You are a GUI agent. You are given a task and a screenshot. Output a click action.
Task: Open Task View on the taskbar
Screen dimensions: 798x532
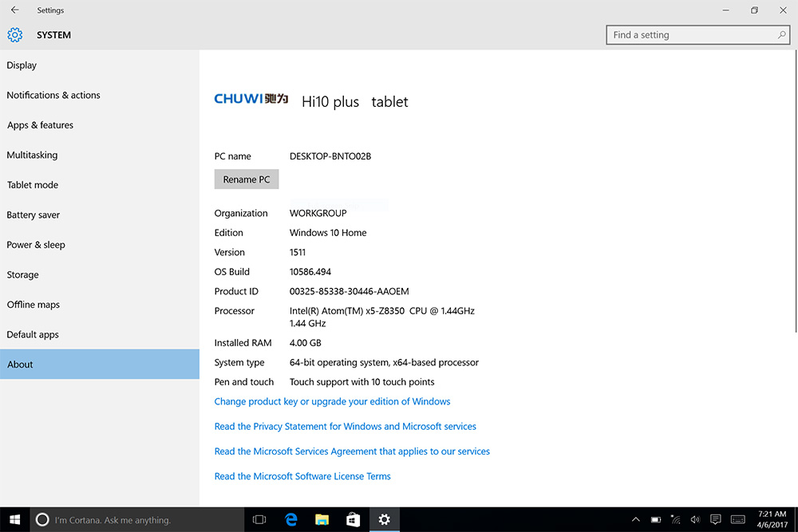click(259, 519)
